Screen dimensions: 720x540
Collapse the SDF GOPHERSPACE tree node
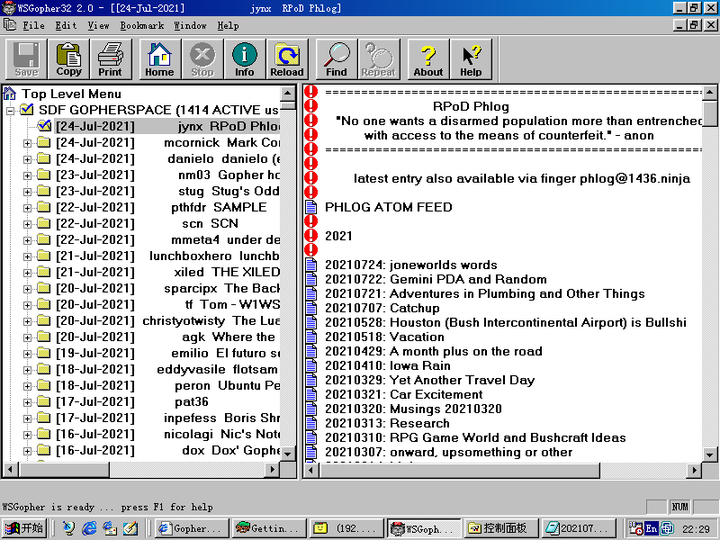[11, 110]
